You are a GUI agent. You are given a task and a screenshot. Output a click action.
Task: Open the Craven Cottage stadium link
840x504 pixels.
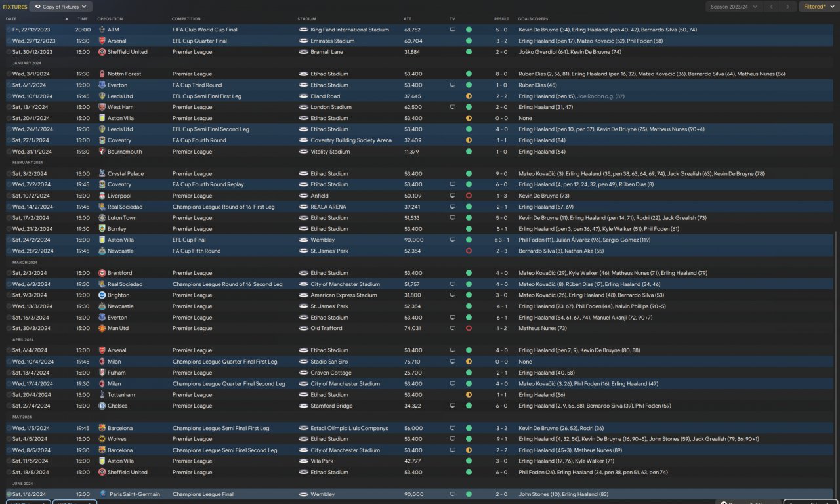pyautogui.click(x=331, y=373)
